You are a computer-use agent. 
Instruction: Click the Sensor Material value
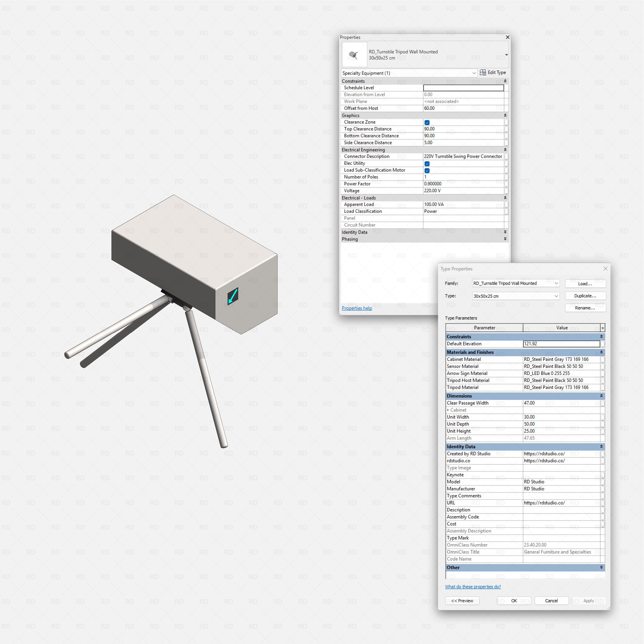click(x=561, y=366)
